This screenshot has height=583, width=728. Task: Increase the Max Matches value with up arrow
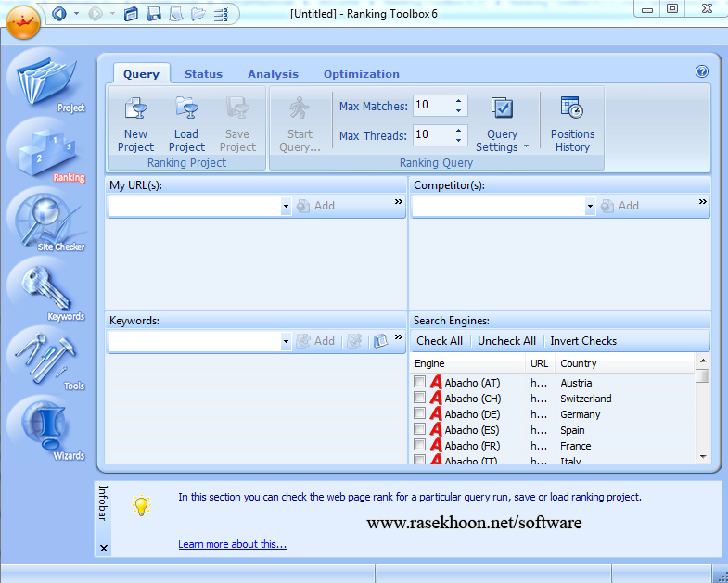(458, 101)
